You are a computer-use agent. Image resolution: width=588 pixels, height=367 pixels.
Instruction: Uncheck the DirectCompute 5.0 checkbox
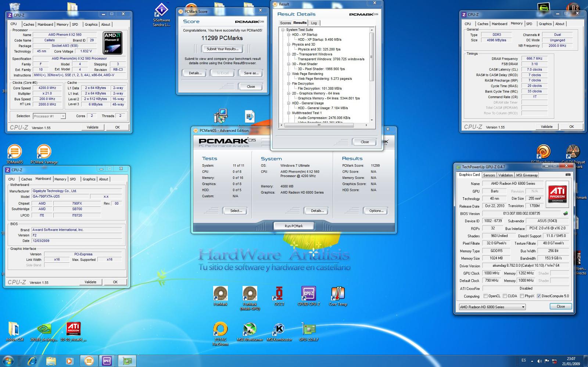coord(539,296)
